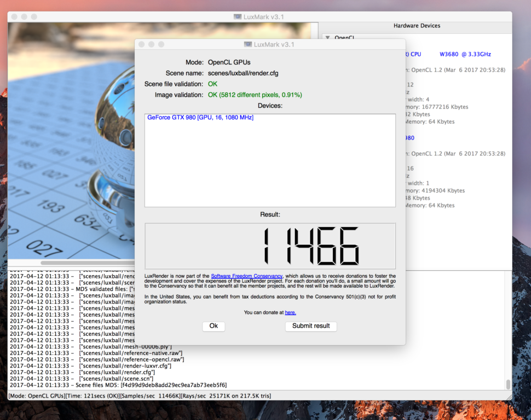The image size is (531, 420).
Task: Click the scenes/luxball/reference-native.raw log line
Action: click(x=96, y=353)
